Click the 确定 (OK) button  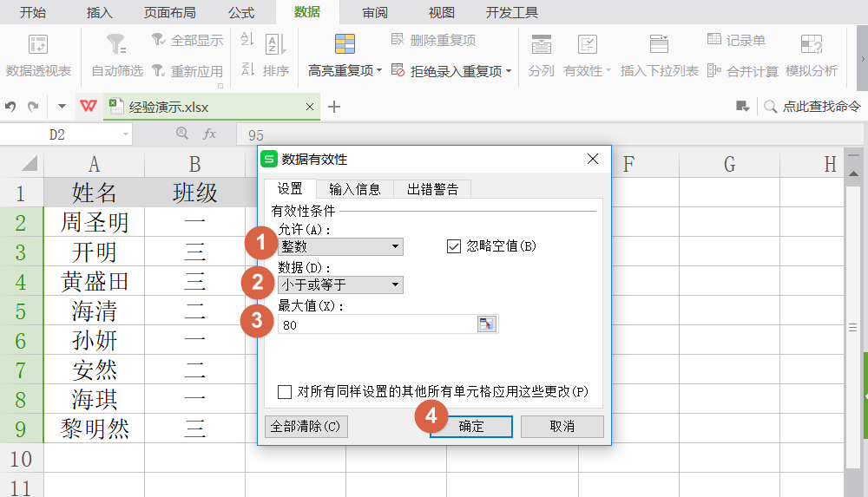point(471,427)
